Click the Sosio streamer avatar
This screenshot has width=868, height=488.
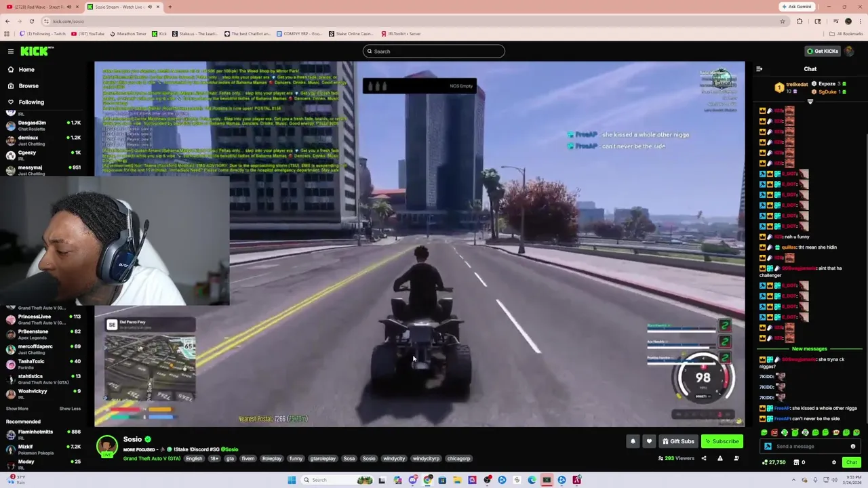(106, 446)
